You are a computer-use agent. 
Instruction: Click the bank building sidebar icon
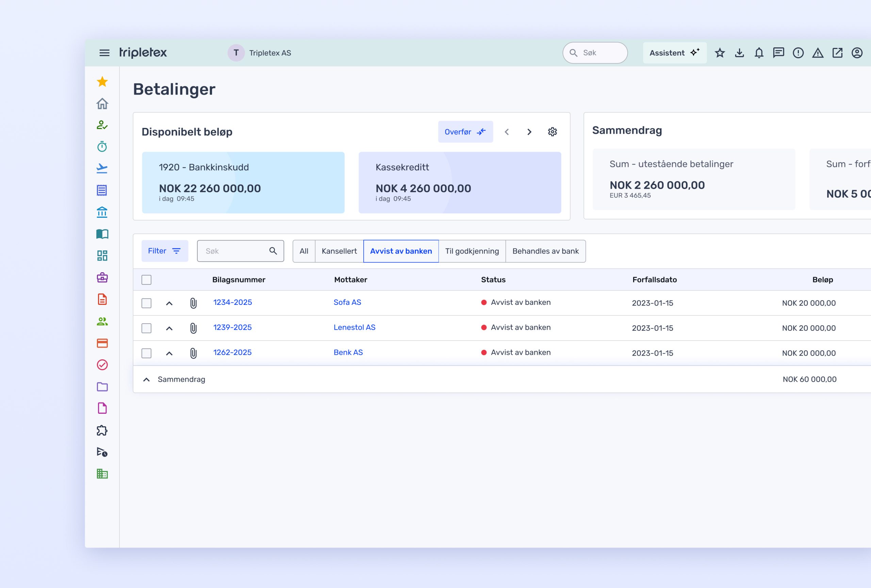(102, 212)
